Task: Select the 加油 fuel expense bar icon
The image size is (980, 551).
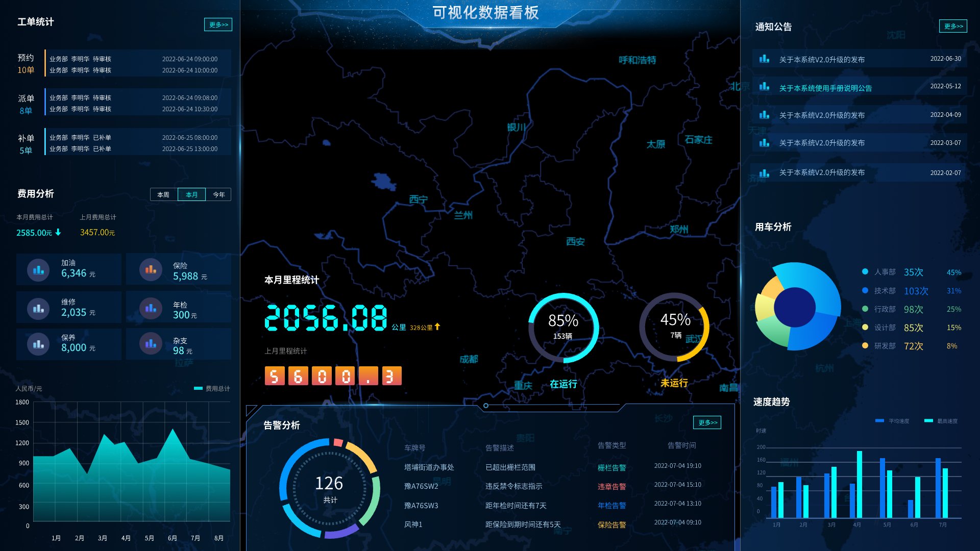Action: tap(37, 269)
